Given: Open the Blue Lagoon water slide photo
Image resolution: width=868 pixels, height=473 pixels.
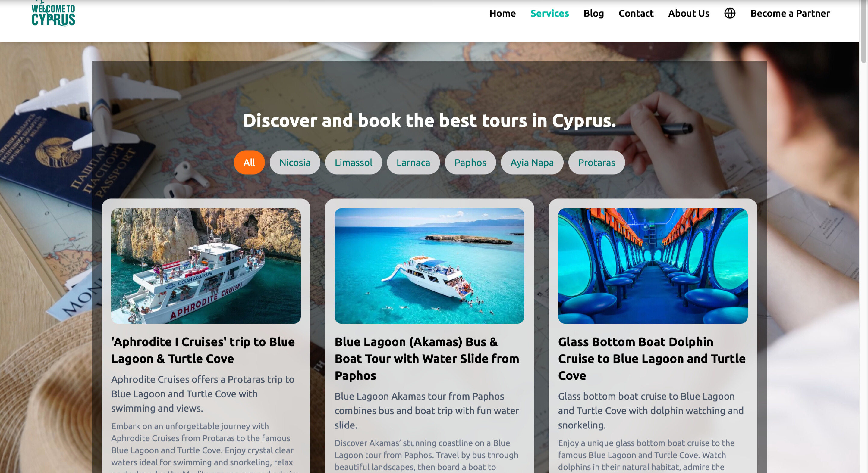Looking at the screenshot, I should (429, 266).
